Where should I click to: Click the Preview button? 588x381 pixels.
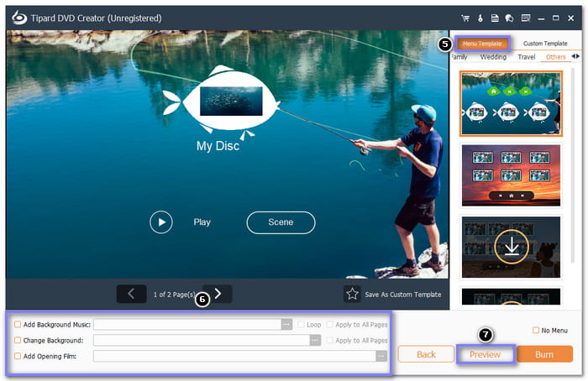point(485,354)
